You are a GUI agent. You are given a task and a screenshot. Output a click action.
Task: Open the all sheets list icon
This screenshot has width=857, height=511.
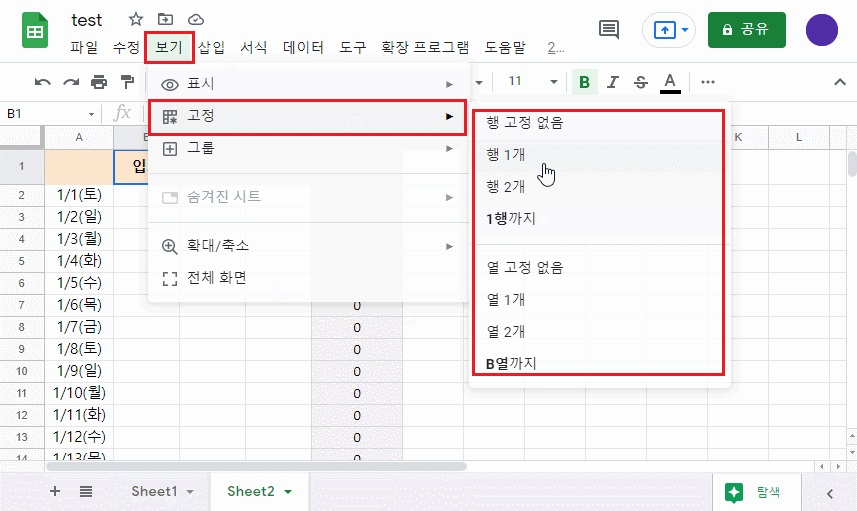coord(86,491)
